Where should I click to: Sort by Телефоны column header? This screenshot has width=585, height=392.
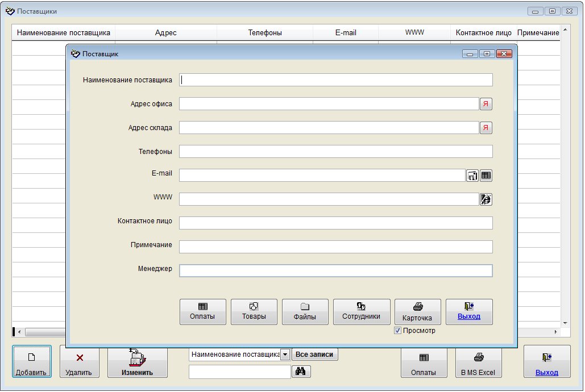(265, 33)
